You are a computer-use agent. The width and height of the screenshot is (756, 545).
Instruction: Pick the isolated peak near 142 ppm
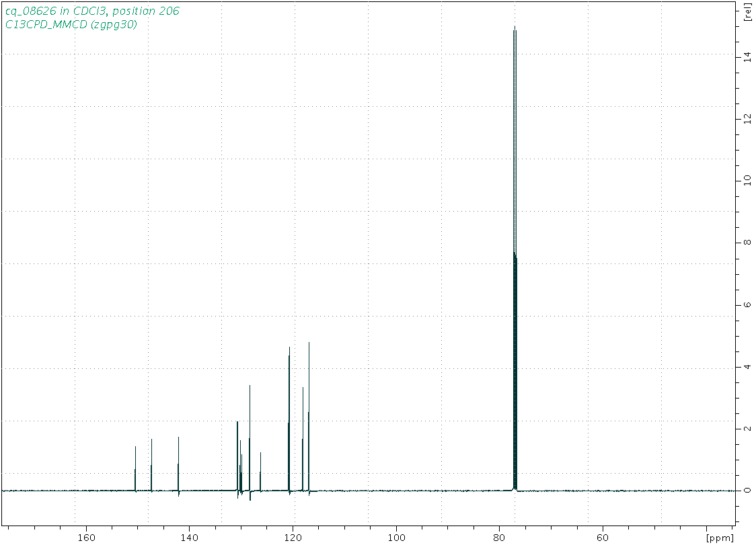click(178, 466)
